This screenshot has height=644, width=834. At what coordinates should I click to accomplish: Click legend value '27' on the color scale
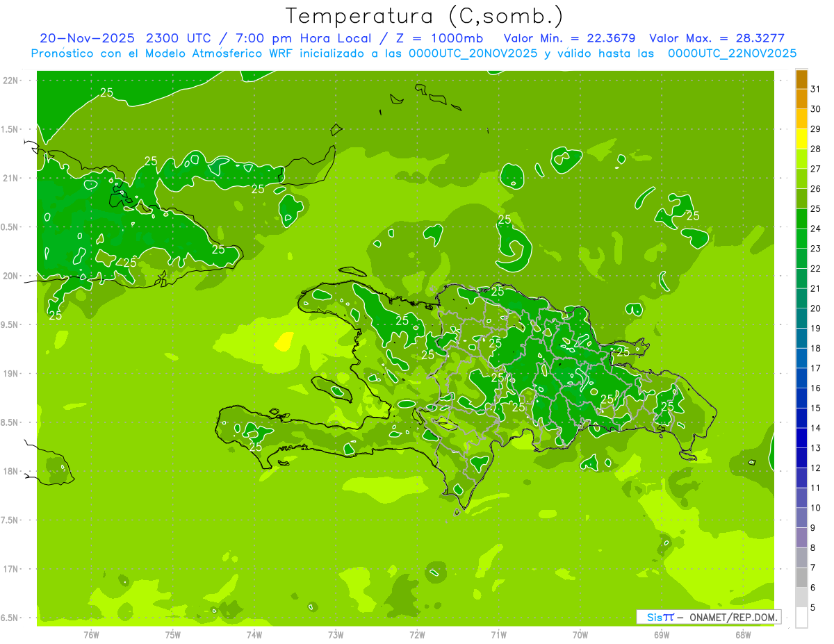coord(815,169)
